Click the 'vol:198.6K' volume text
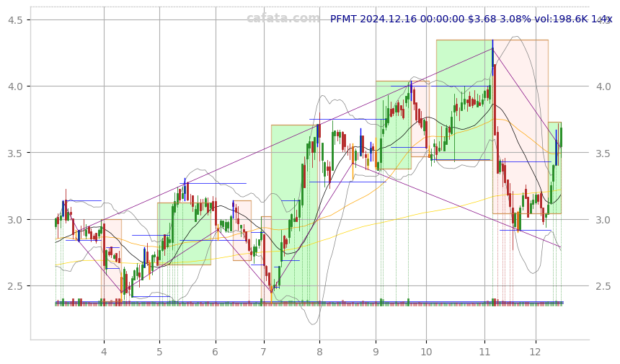Image resolution: width=620 pixels, height=364 pixels. 561,19
